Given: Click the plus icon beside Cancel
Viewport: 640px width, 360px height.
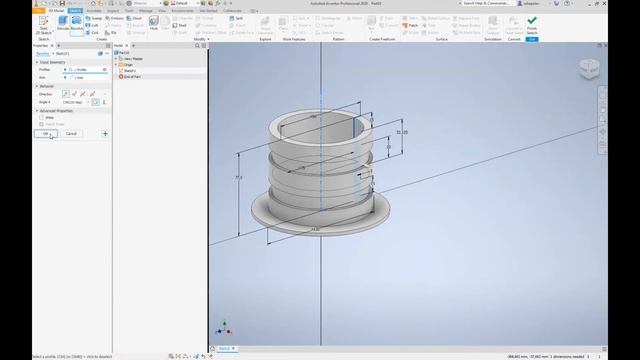Looking at the screenshot, I should coord(105,133).
